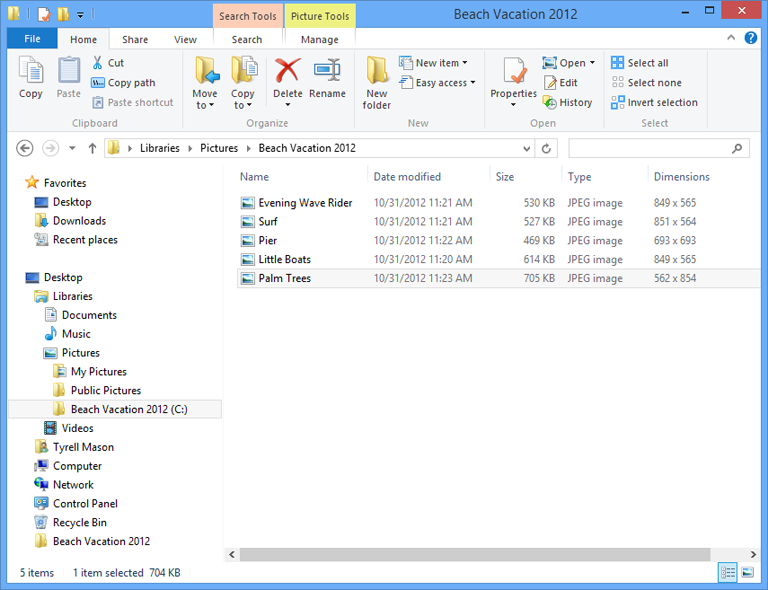The image size is (768, 590).
Task: Open the File menu
Action: pos(32,40)
